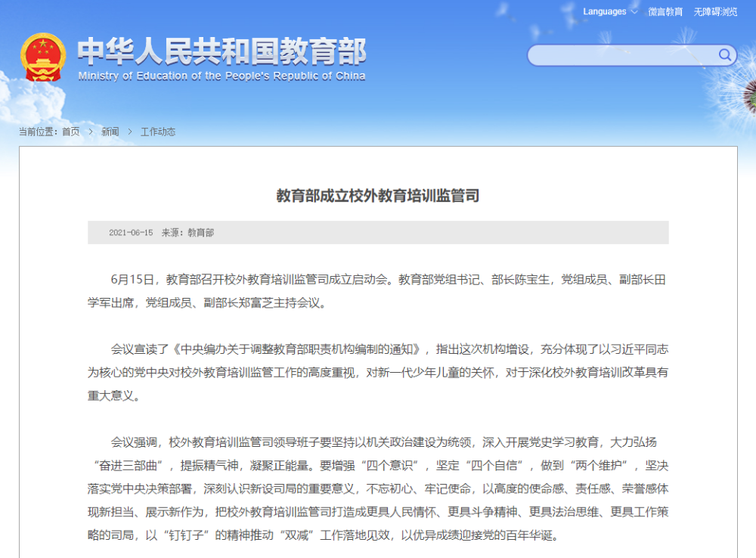Select 工作动态 in the breadcrumb

[158, 132]
